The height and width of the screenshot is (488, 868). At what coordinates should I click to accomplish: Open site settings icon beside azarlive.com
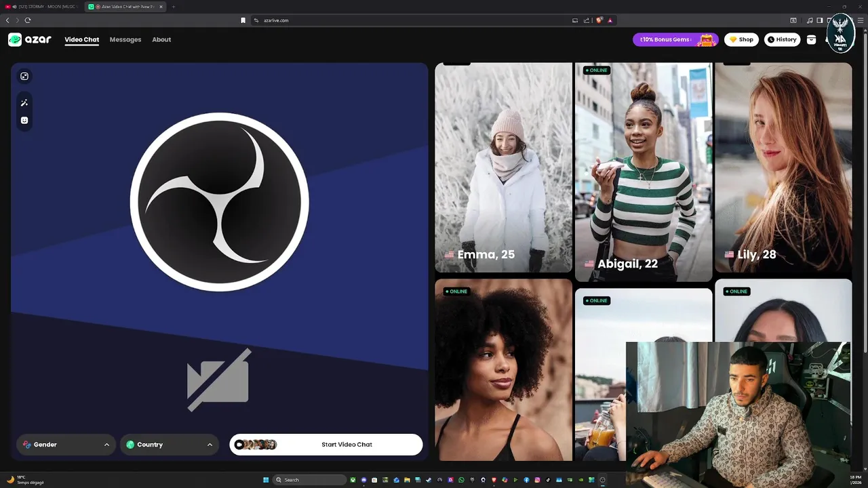[256, 20]
